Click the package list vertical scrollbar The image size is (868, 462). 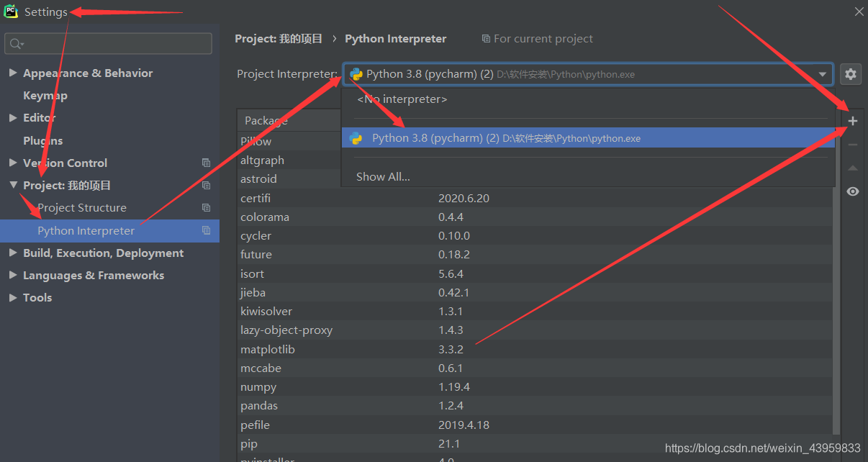click(x=836, y=309)
